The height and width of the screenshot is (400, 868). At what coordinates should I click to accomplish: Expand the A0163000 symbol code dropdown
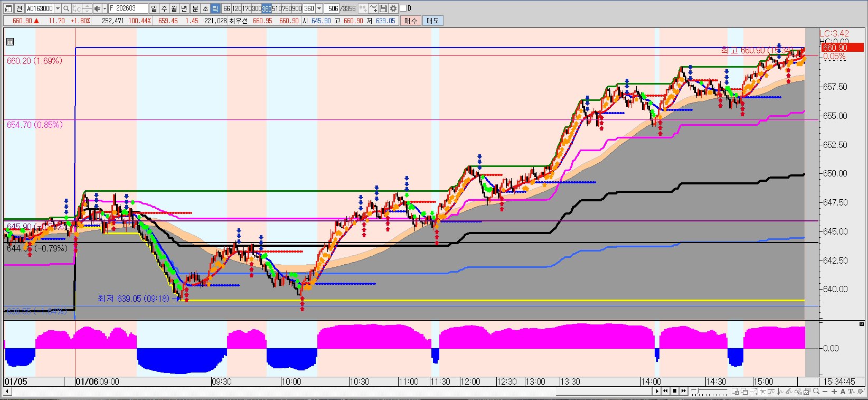coord(58,8)
